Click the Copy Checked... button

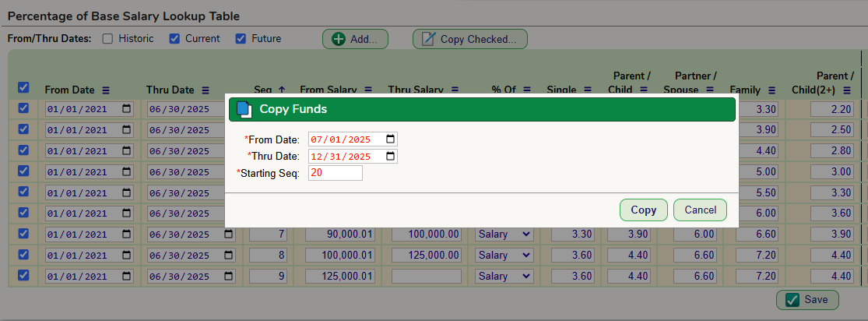pyautogui.click(x=470, y=39)
